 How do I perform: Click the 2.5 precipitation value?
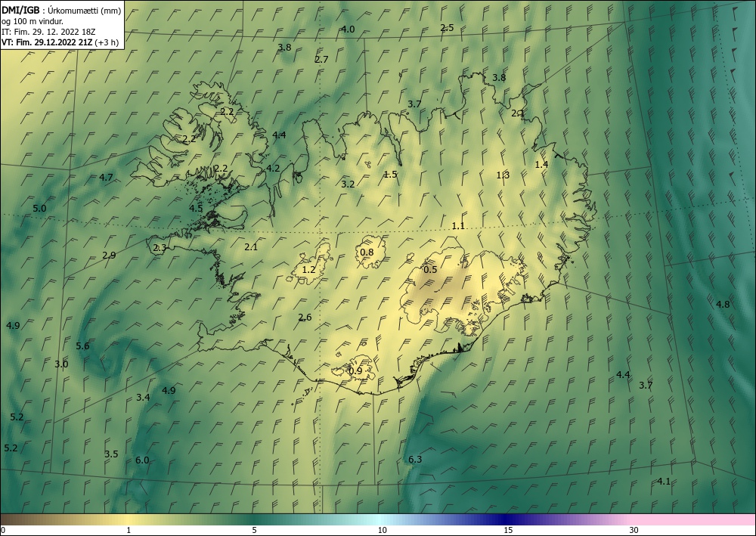(447, 27)
